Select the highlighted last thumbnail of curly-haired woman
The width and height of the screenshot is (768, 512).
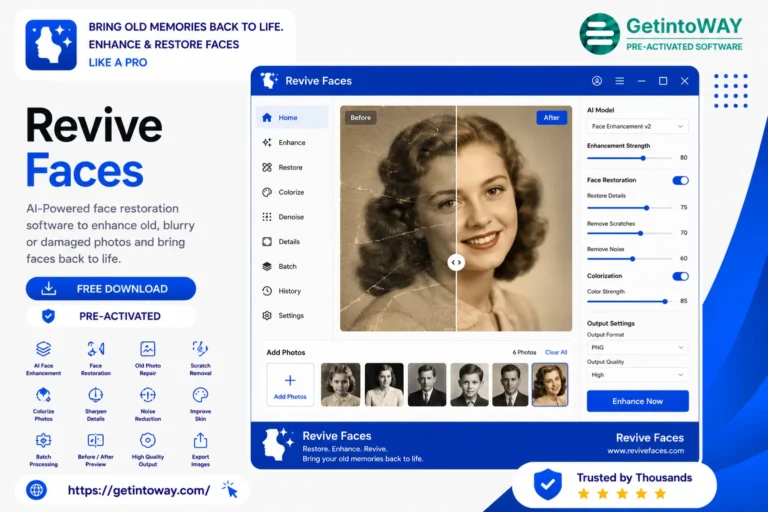(x=550, y=385)
